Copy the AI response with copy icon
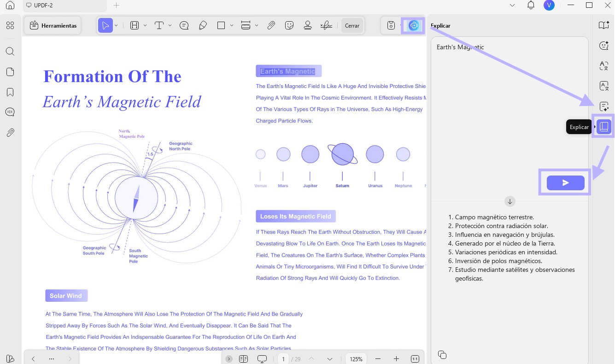 442,354
